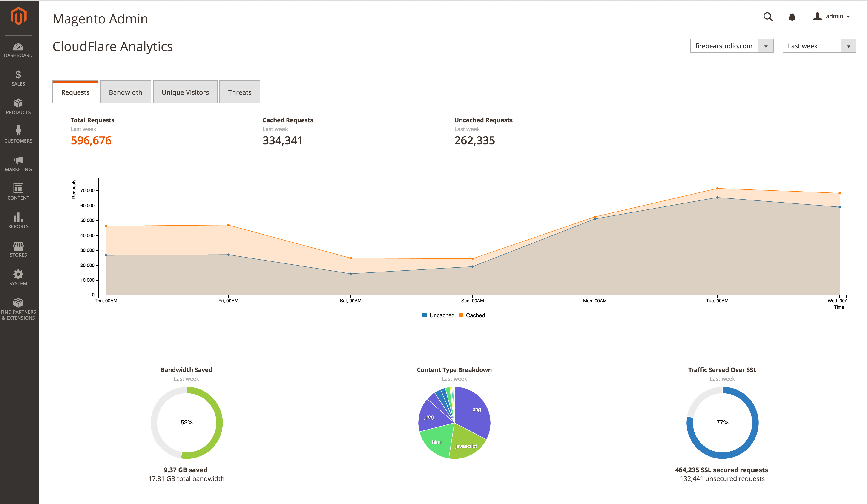Toggle the Cached legend orange swatch

coord(461,315)
